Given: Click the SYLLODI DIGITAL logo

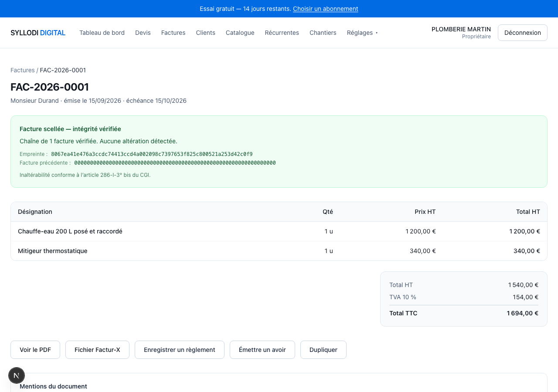Looking at the screenshot, I should [38, 33].
